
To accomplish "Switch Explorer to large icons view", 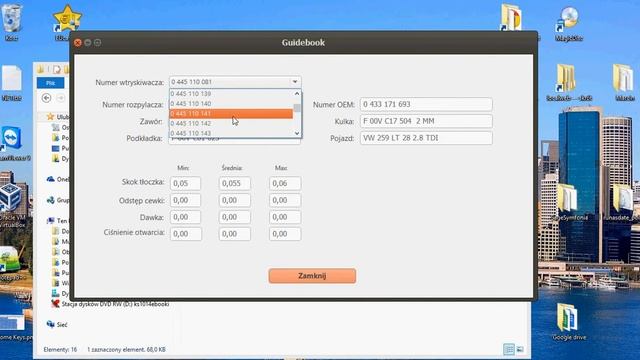I will [520, 349].
